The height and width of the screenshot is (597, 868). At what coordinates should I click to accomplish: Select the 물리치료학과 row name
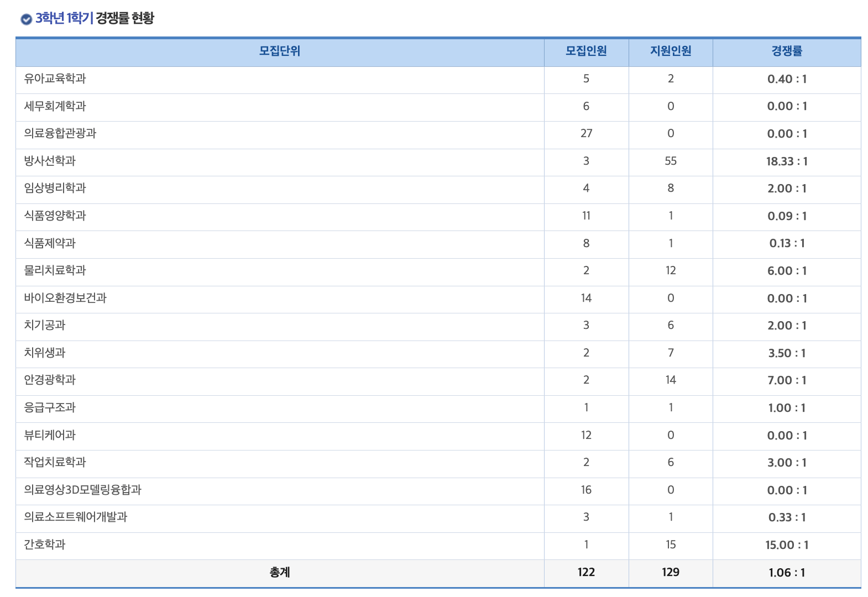click(x=55, y=270)
